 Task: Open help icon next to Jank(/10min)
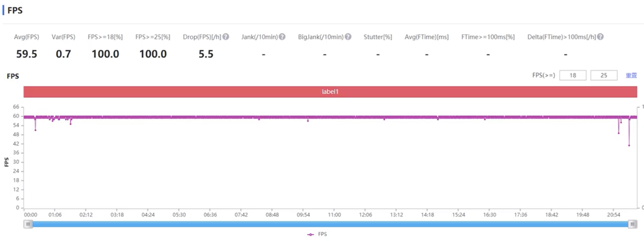click(282, 37)
